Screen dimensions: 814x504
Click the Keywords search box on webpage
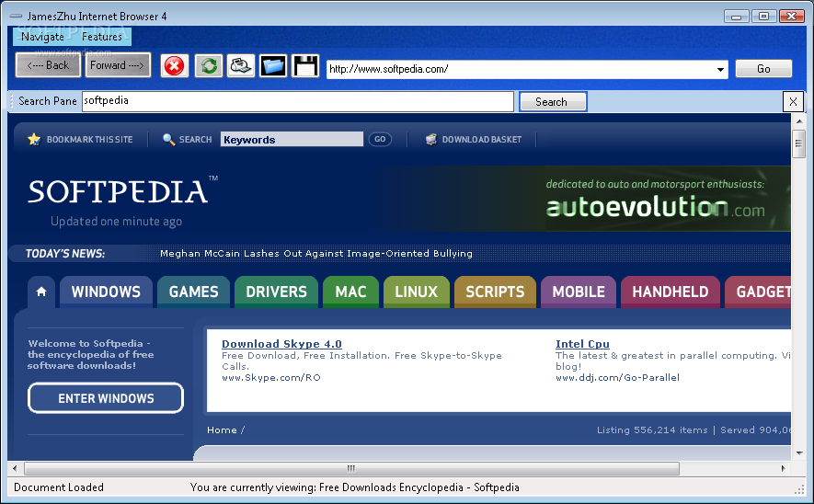tap(292, 139)
